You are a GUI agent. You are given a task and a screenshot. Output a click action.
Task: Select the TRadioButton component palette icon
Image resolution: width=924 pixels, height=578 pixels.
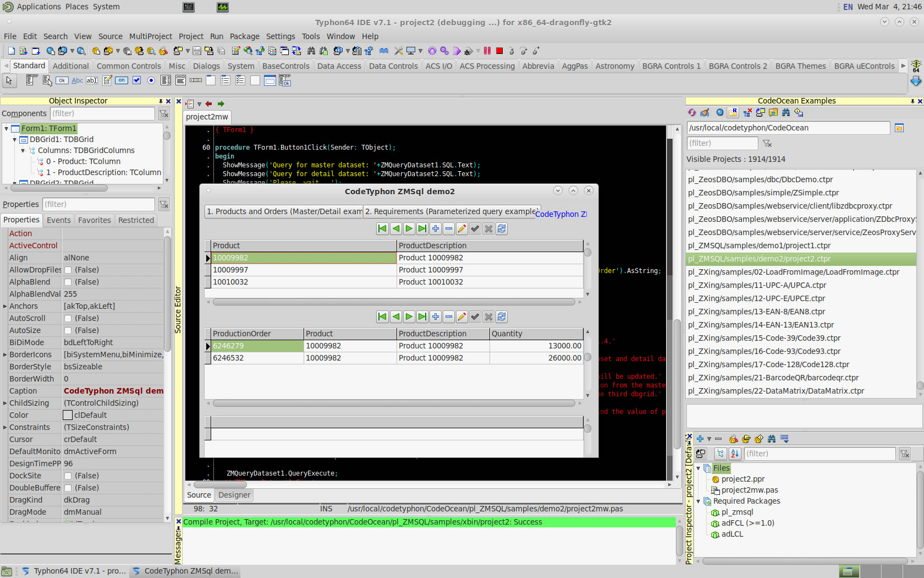pyautogui.click(x=151, y=80)
